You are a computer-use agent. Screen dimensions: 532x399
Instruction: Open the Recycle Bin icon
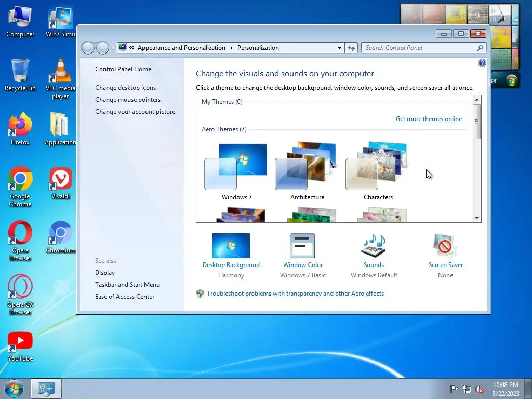point(20,75)
